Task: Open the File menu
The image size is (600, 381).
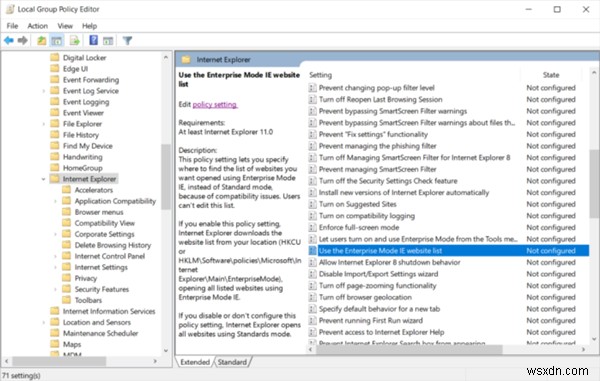Action: click(x=12, y=26)
